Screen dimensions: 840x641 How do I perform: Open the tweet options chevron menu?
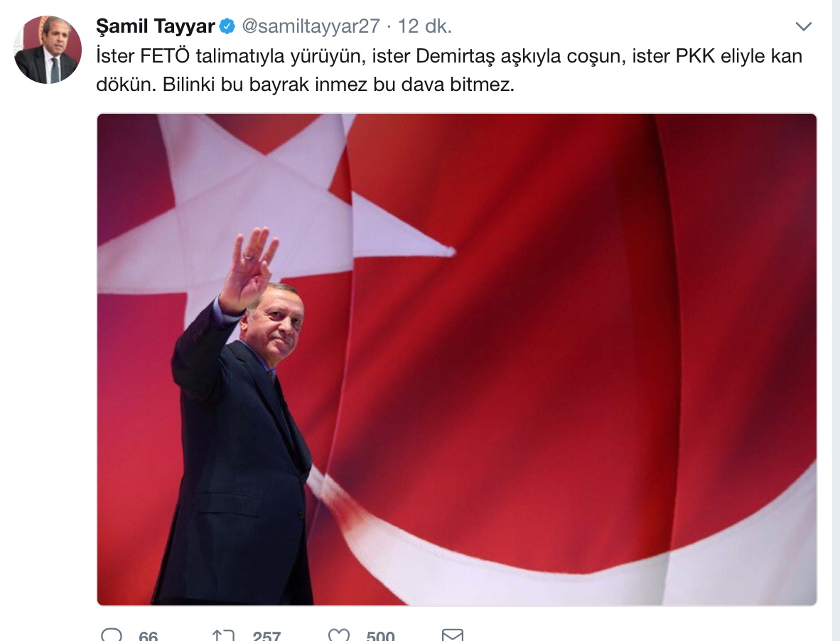point(804,26)
